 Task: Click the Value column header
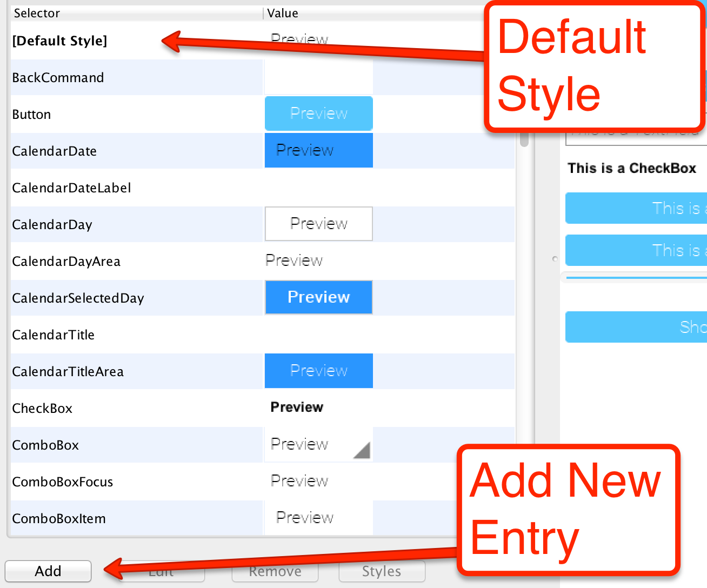click(283, 13)
